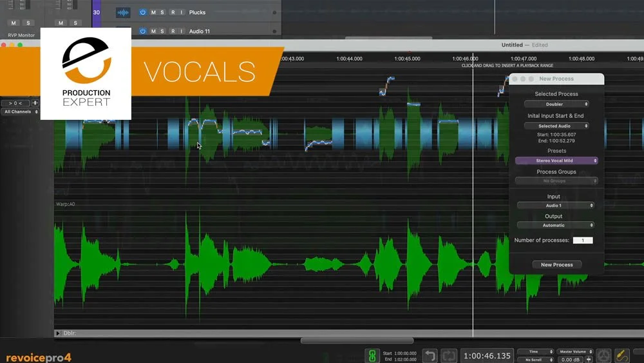Click the undo arrow icon
644x363 pixels.
tap(430, 356)
